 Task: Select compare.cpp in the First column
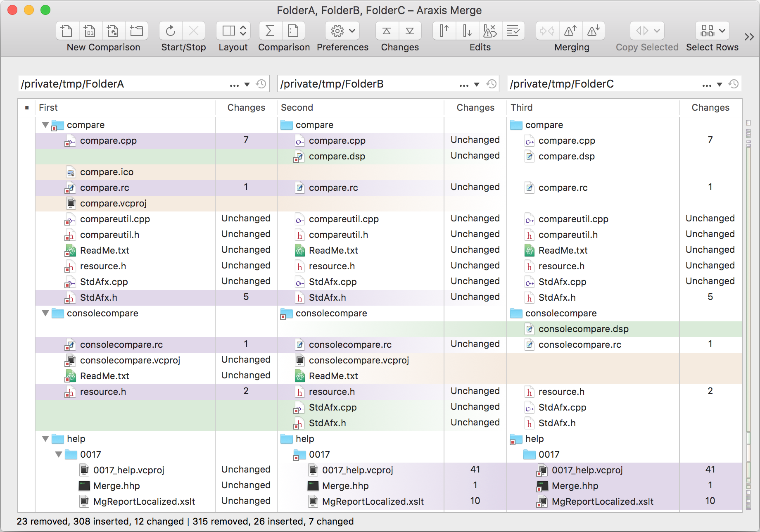tap(109, 140)
